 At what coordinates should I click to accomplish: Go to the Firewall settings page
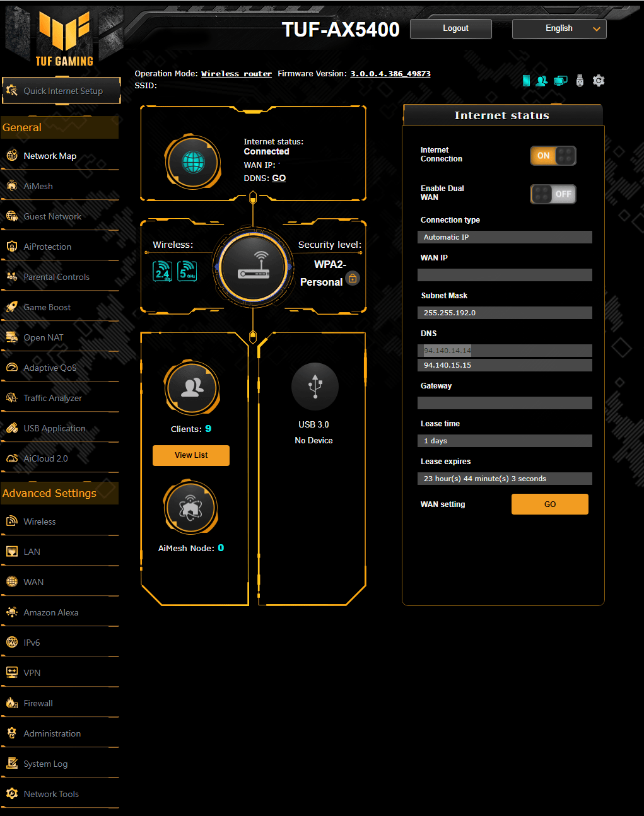point(38,703)
